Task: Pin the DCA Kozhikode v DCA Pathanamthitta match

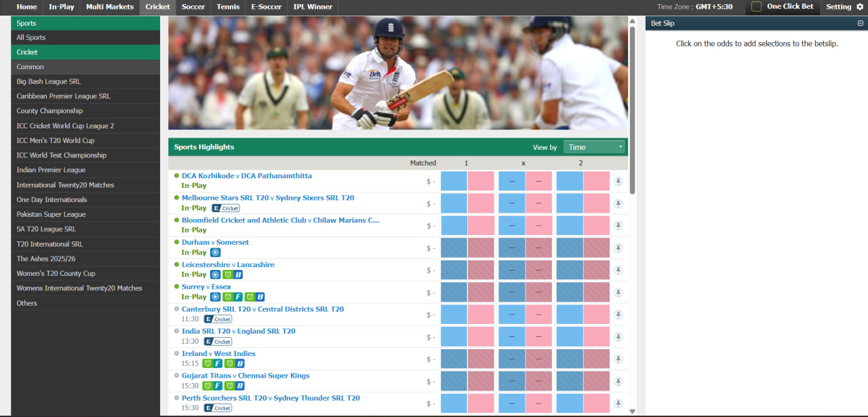Action: coord(618,181)
